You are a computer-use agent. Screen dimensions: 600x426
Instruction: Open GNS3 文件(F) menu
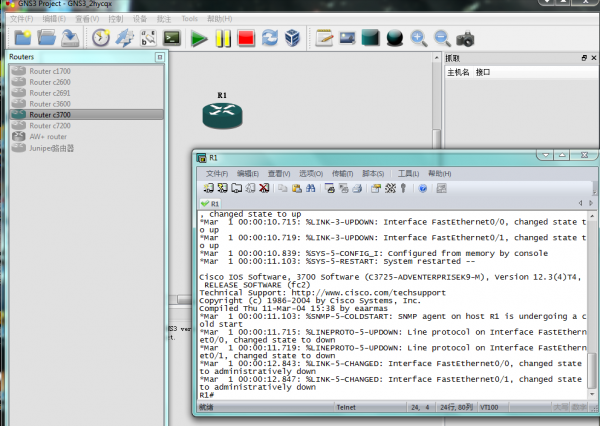(21, 19)
